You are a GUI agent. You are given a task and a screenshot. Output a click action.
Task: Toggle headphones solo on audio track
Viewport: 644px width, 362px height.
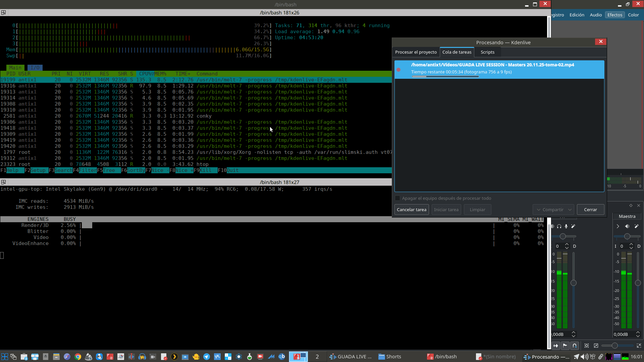tap(559, 227)
